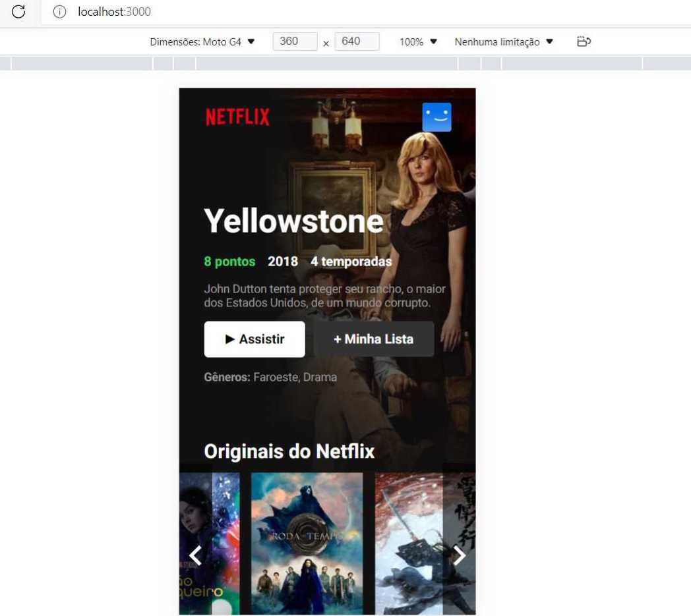691x616 pixels.
Task: Click the Gêneros: Faroeste, Drama line
Action: pyautogui.click(x=270, y=378)
